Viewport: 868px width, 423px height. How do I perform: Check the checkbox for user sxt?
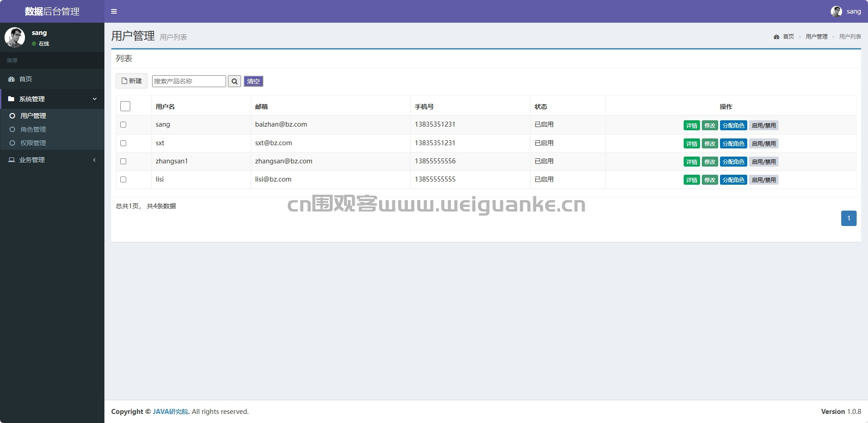pyautogui.click(x=123, y=143)
